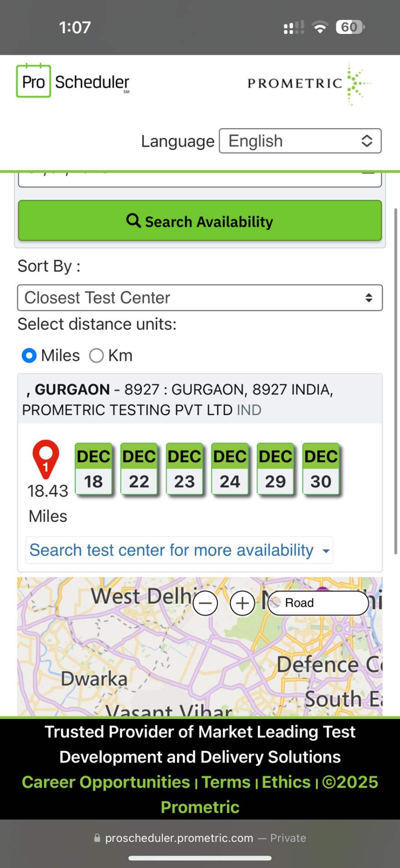Open the Ethics footer link
The width and height of the screenshot is (400, 868).
286,782
